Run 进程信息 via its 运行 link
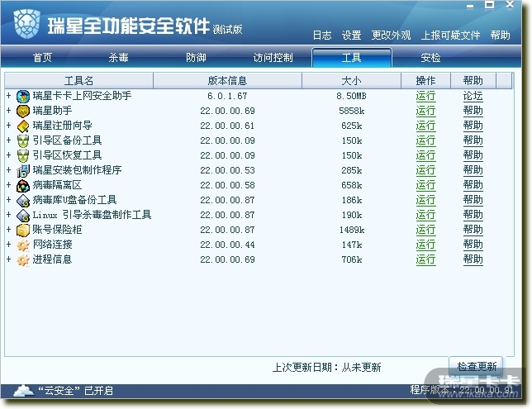Screen dimensions: 532x409 425,260
